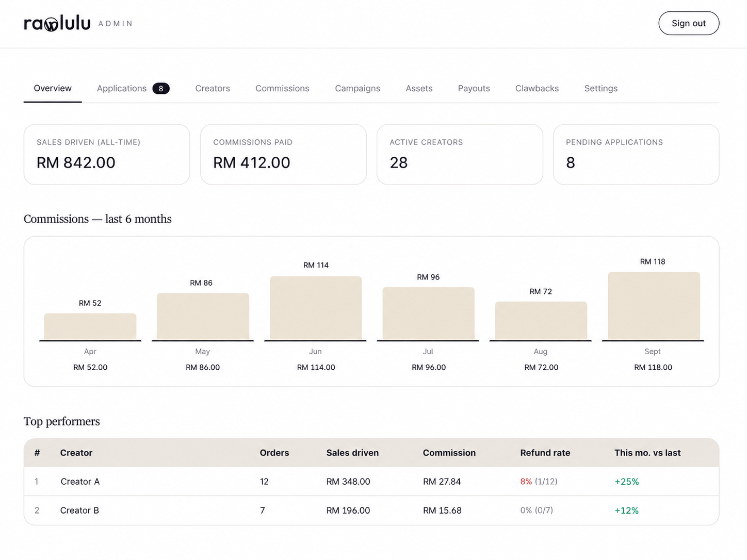Select the 'Creator B' name cell
The height and width of the screenshot is (560, 747).
pos(79,510)
